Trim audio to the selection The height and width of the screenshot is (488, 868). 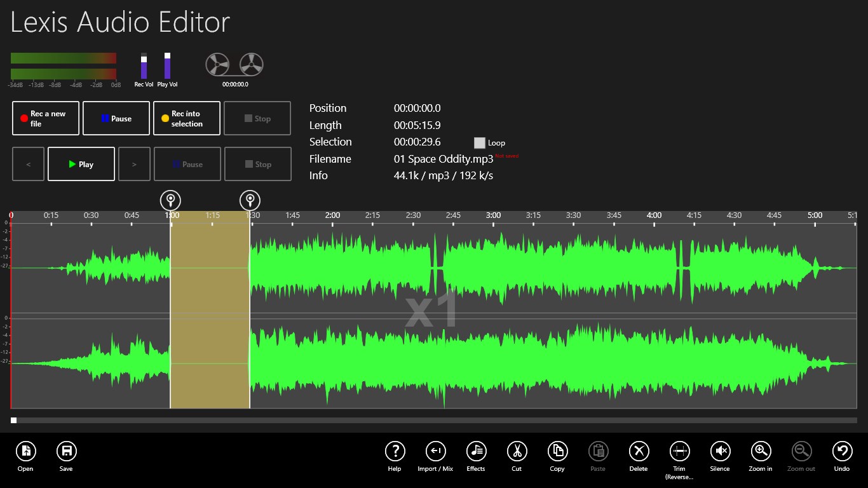coord(680,452)
